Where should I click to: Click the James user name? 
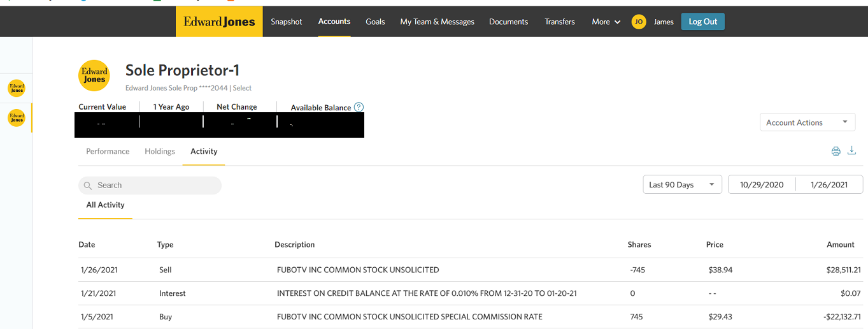click(x=664, y=22)
